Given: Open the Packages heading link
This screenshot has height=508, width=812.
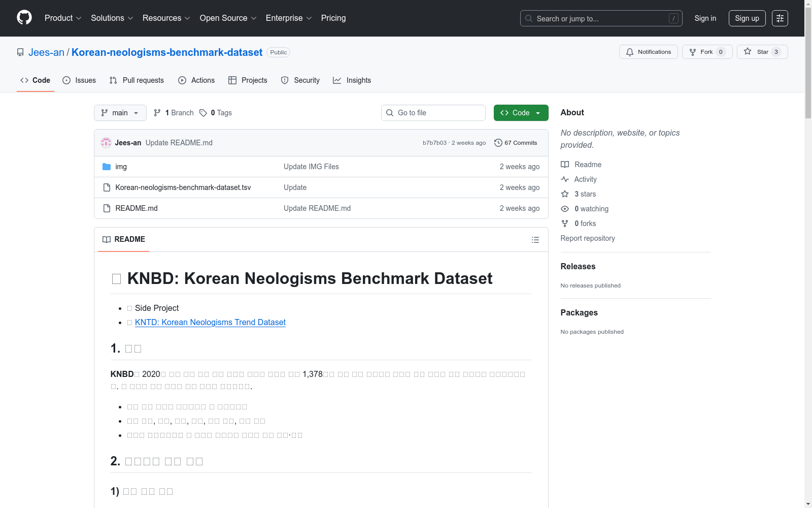Looking at the screenshot, I should point(579,312).
